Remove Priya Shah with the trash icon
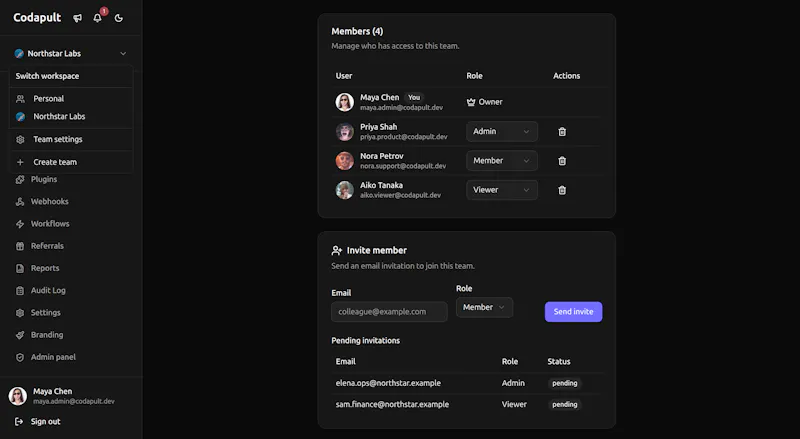Image resolution: width=800 pixels, height=439 pixels. pyautogui.click(x=562, y=132)
